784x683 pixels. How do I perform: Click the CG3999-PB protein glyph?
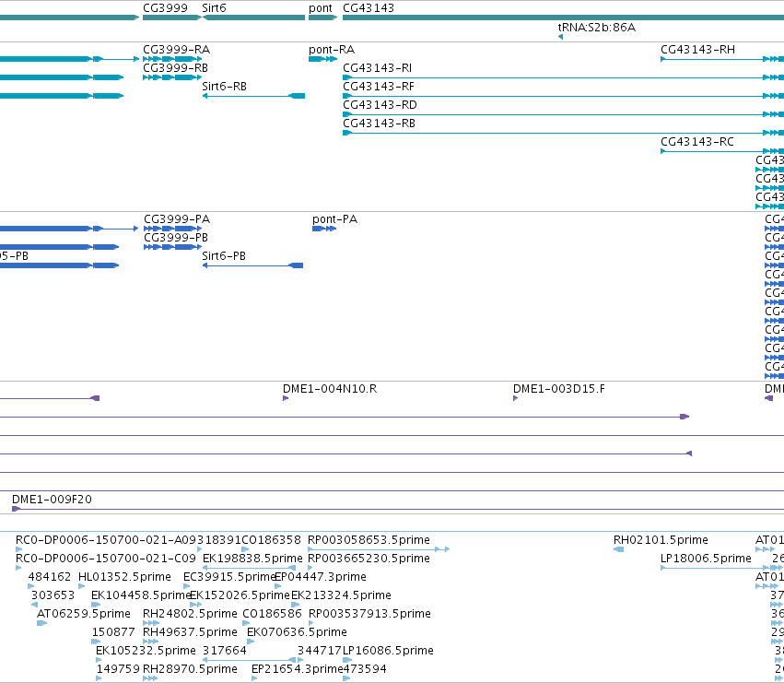(x=173, y=247)
